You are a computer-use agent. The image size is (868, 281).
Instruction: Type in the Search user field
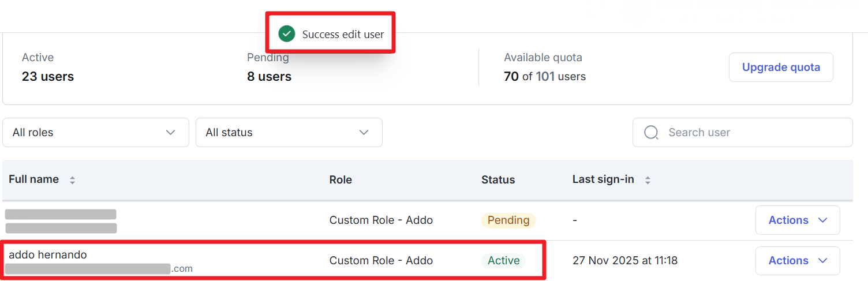click(x=750, y=133)
